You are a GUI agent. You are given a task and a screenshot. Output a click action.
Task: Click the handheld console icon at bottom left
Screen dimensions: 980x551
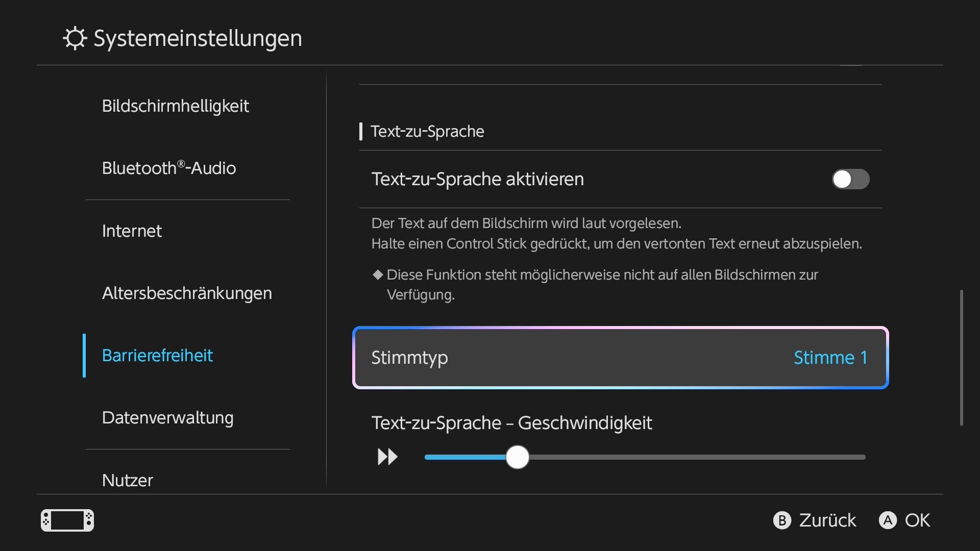[x=67, y=520]
